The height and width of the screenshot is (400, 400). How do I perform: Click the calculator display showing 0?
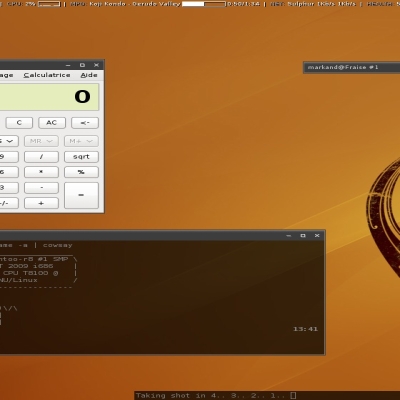[48, 97]
